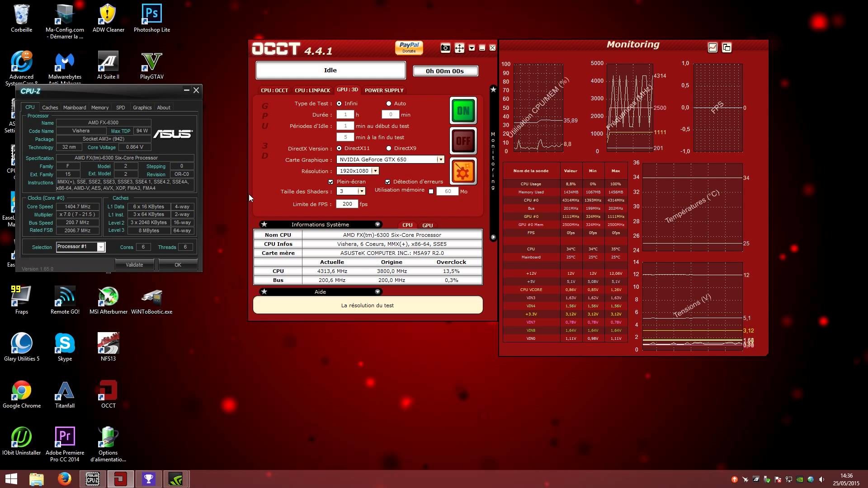Open Corbeille recycle bin icon
Viewport: 868px width, 488px height.
[22, 18]
